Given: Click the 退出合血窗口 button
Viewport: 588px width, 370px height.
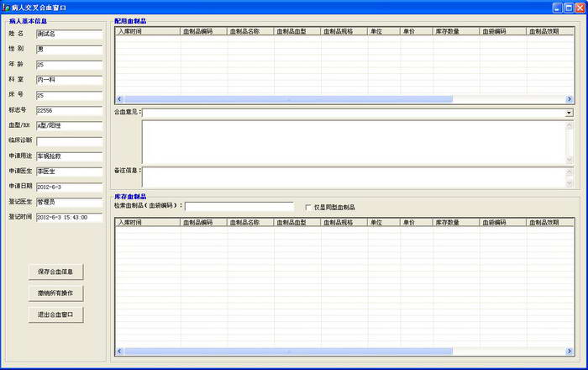Looking at the screenshot, I should [55, 314].
